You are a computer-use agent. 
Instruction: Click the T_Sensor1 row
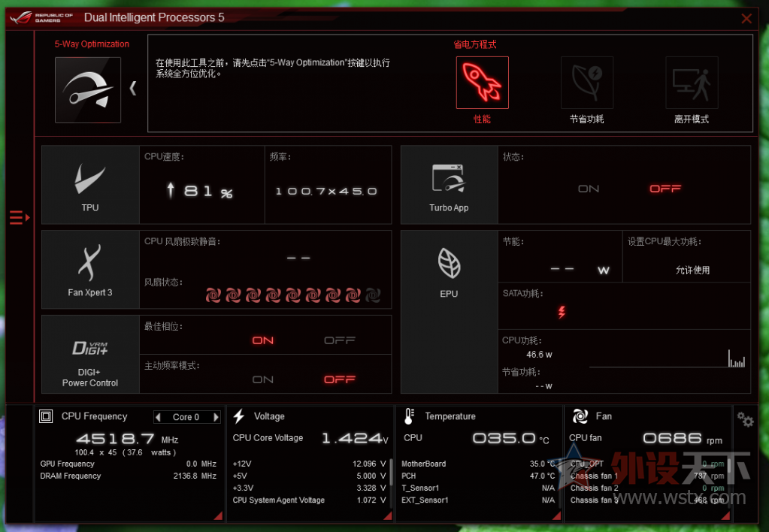tap(478, 488)
